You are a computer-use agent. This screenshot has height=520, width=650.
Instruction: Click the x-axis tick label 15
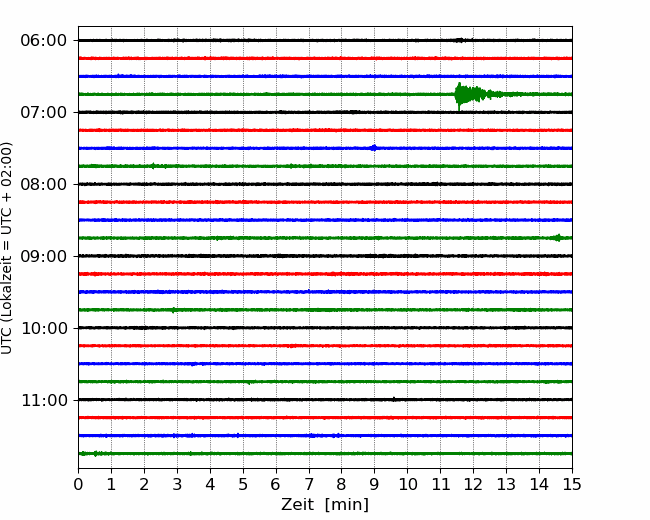572,484
